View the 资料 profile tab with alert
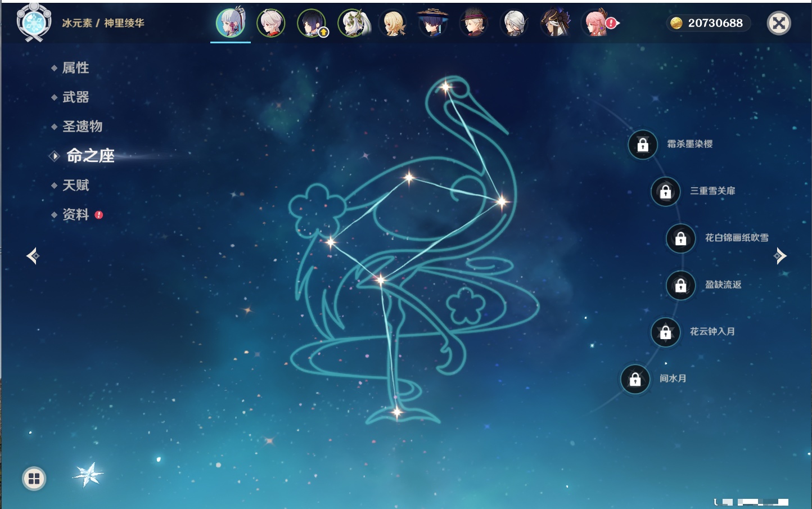Screen dimensions: 812x509 [75, 214]
